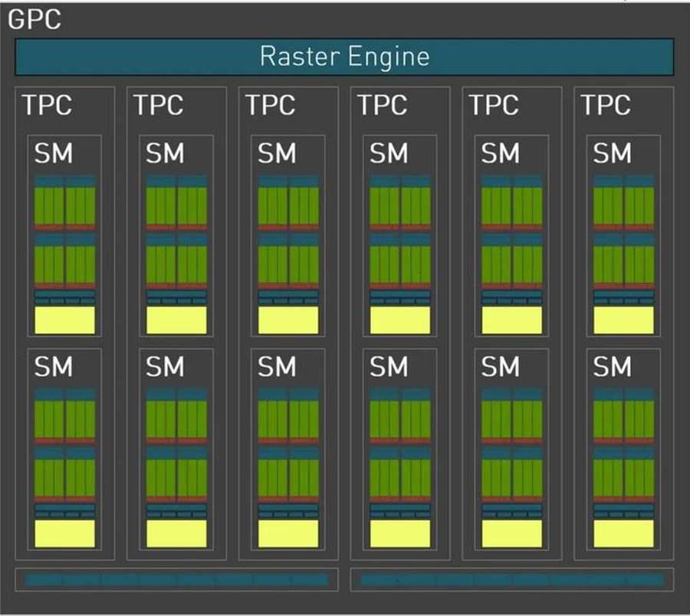This screenshot has height=616, width=690.
Task: Select the upper SM label in rightmost TPC
Action: coord(613,154)
